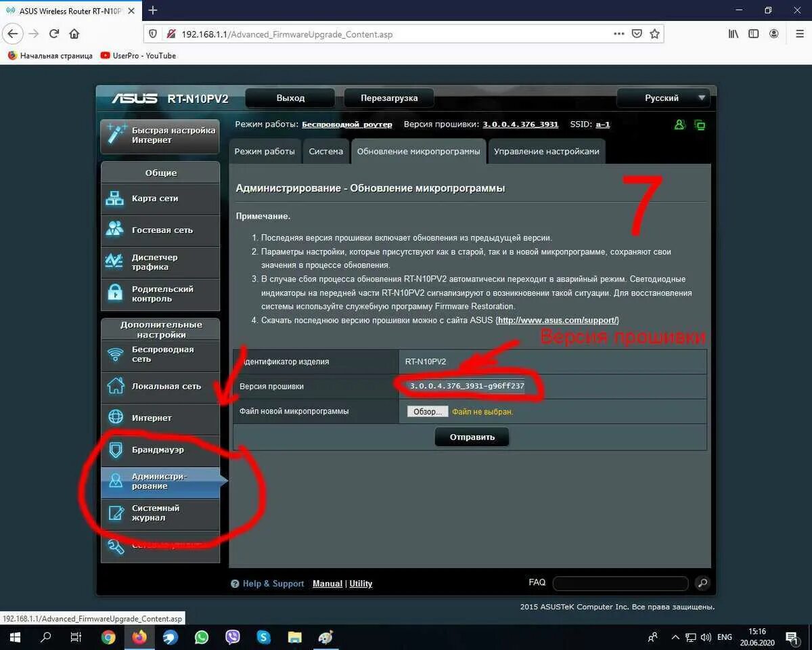Click the green client status icon
Screen dimensions: 812x650
point(680,125)
